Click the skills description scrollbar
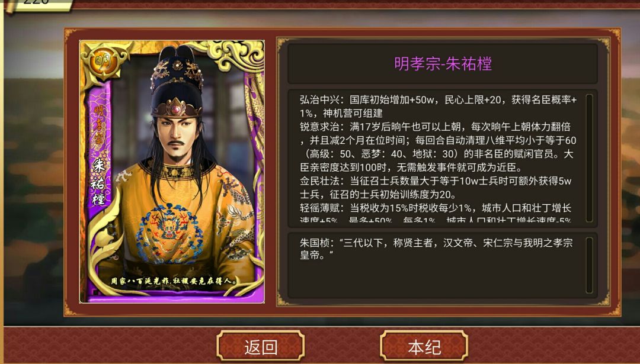The height and width of the screenshot is (364, 640). tap(589, 158)
